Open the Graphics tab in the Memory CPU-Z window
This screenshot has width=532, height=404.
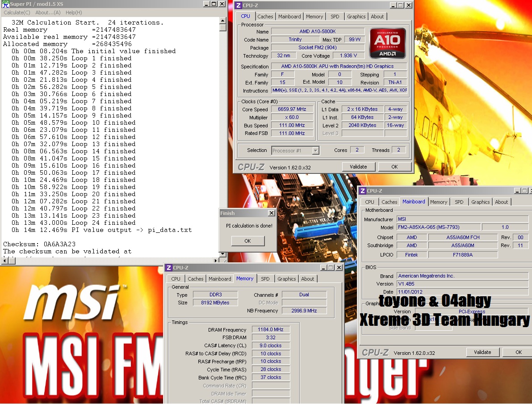[287, 279]
